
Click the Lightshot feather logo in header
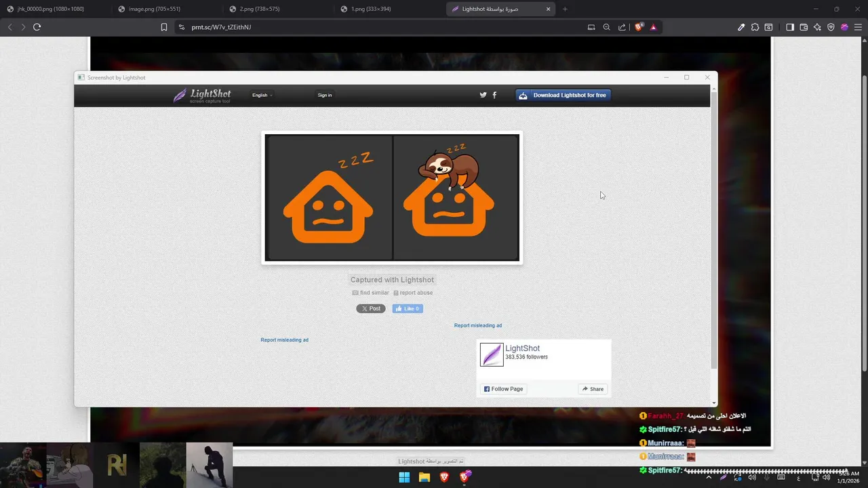202,96
